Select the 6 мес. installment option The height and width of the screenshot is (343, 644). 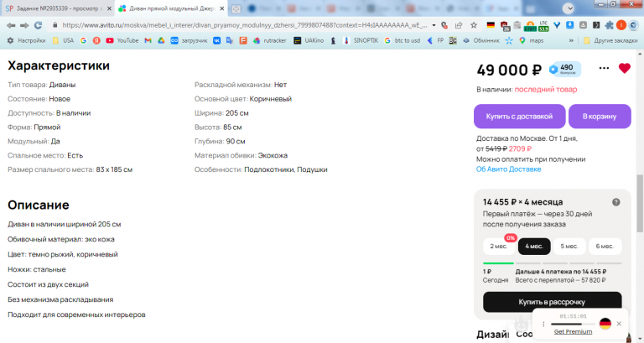(605, 246)
